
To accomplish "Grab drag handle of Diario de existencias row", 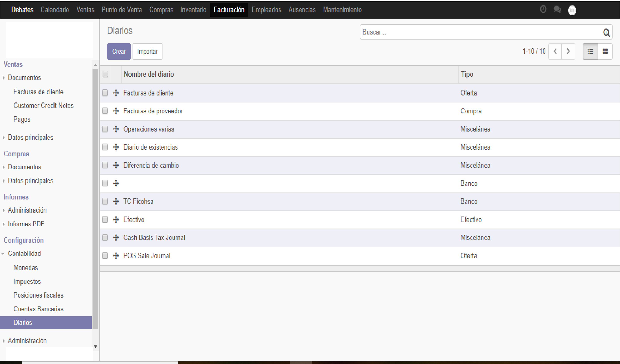I will [116, 147].
